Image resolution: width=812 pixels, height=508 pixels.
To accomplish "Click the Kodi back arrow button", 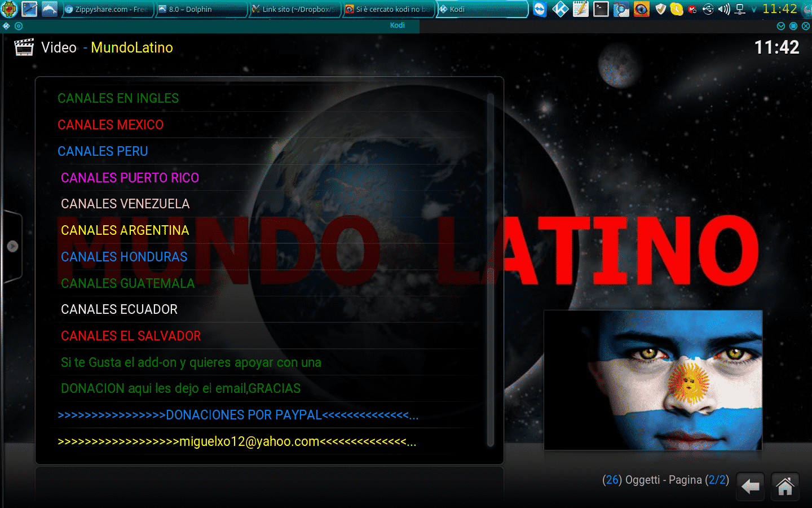I will 750,487.
